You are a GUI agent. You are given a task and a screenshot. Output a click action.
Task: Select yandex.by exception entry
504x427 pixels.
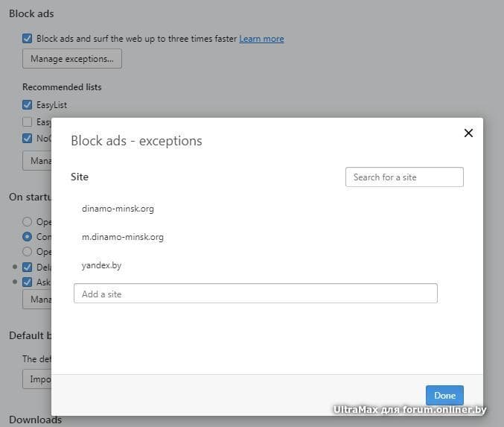tap(101, 265)
